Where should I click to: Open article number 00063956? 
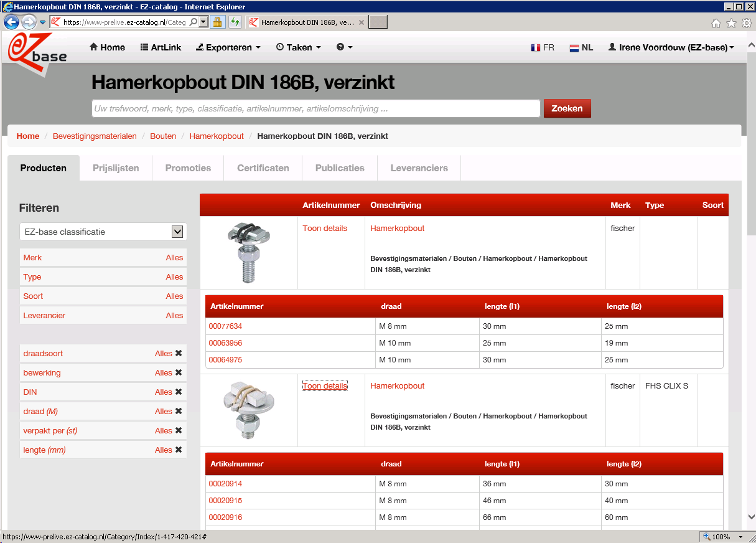[225, 343]
